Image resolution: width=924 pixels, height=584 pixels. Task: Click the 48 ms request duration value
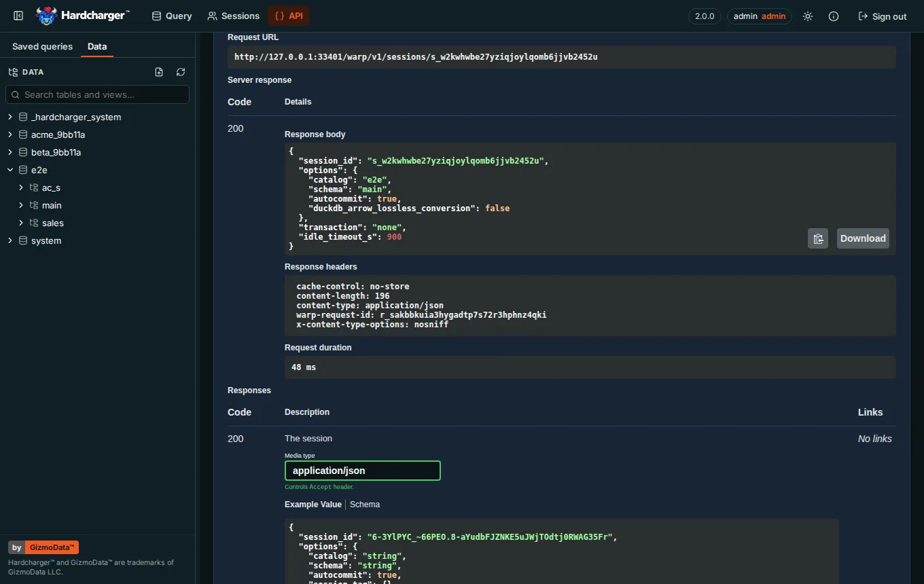tap(304, 367)
